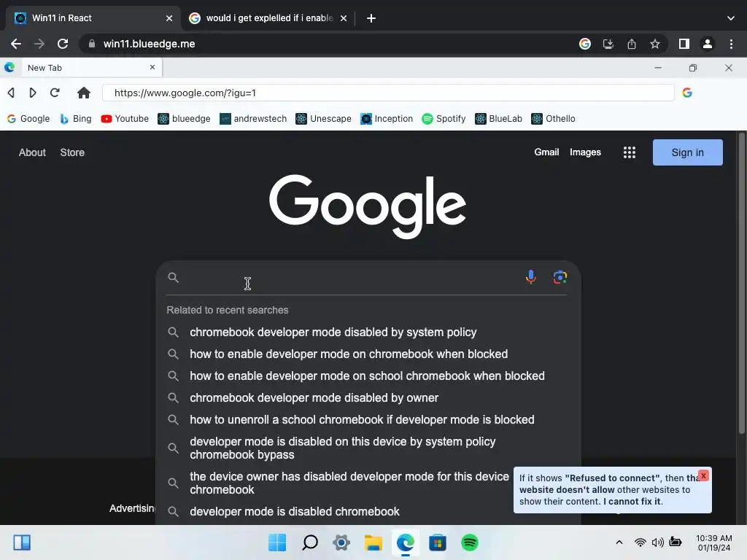Open Chrome three-dot menu

pyautogui.click(x=731, y=44)
